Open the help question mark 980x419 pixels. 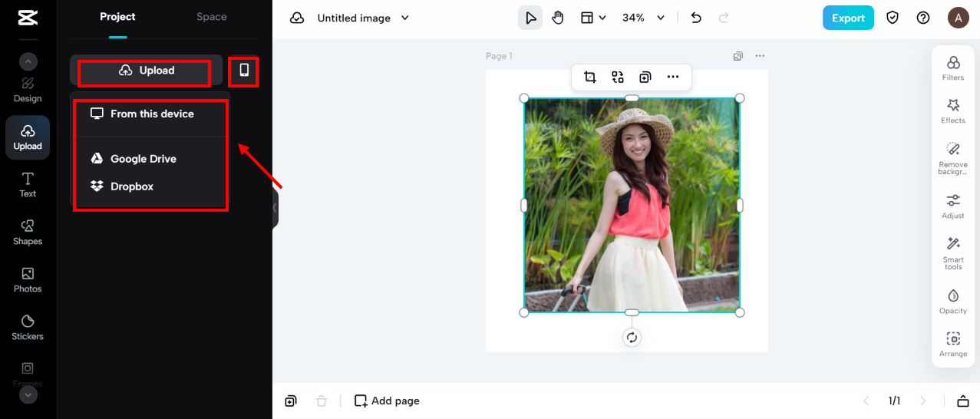point(923,18)
